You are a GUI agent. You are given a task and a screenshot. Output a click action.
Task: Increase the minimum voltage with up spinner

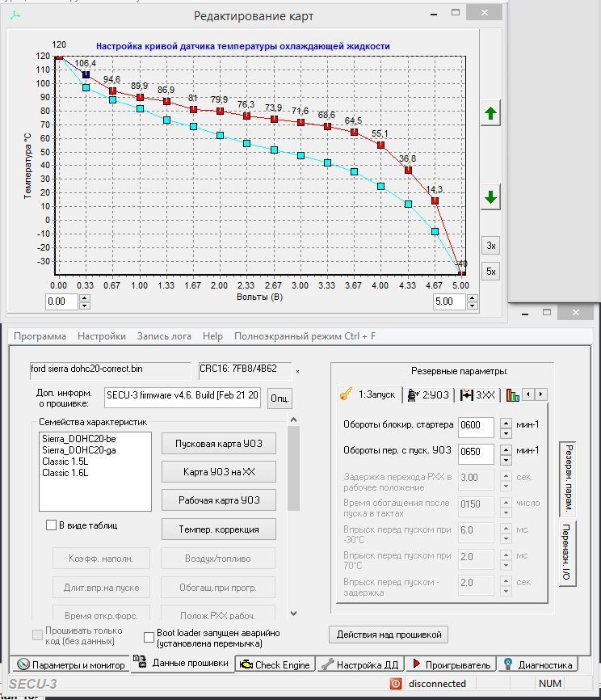click(85, 297)
